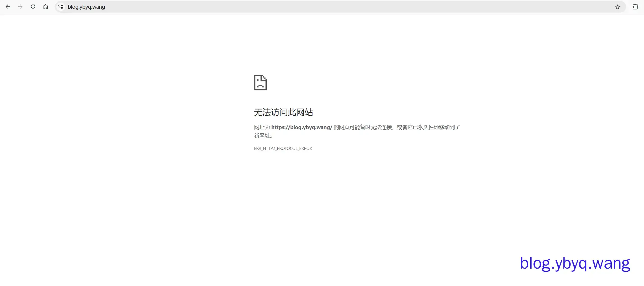Viewport: 644px width, 286px height.
Task: Click the phrase 的网页可能暂时无法连接
Action: pos(362,127)
